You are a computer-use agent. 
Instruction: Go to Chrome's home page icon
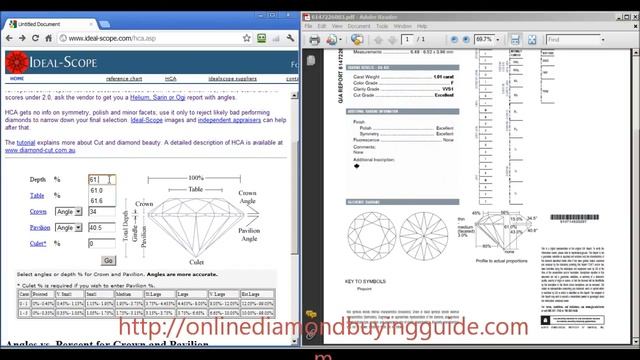pyautogui.click(x=48, y=38)
